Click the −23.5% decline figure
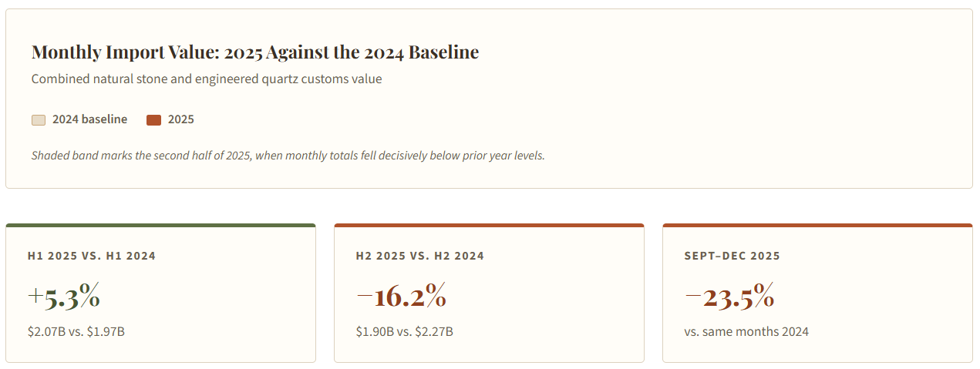 coord(729,297)
